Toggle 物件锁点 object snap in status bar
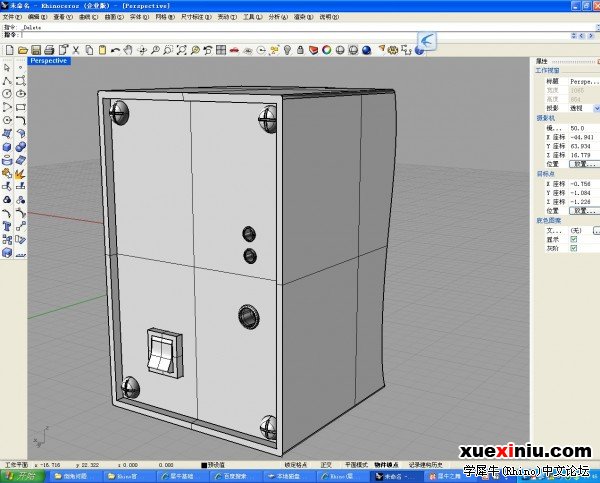The width and height of the screenshot is (600, 483). click(386, 465)
